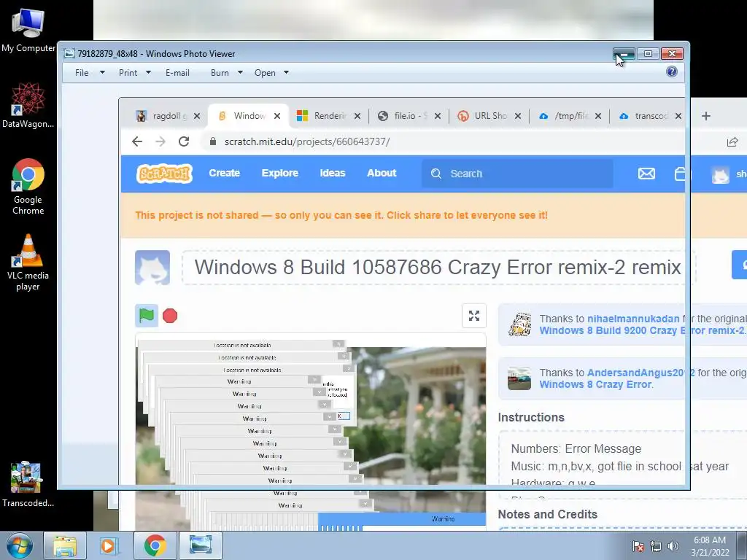Open the volume speaker tray icon

point(673,547)
